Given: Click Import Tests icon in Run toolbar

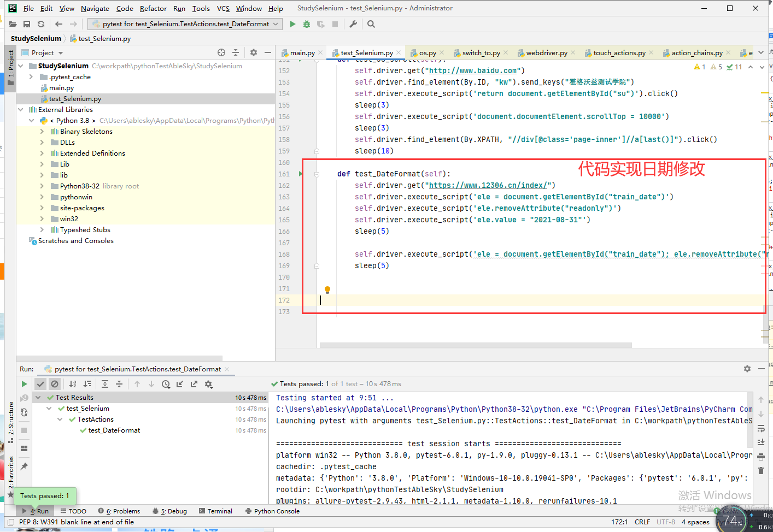Looking at the screenshot, I should click(180, 384).
